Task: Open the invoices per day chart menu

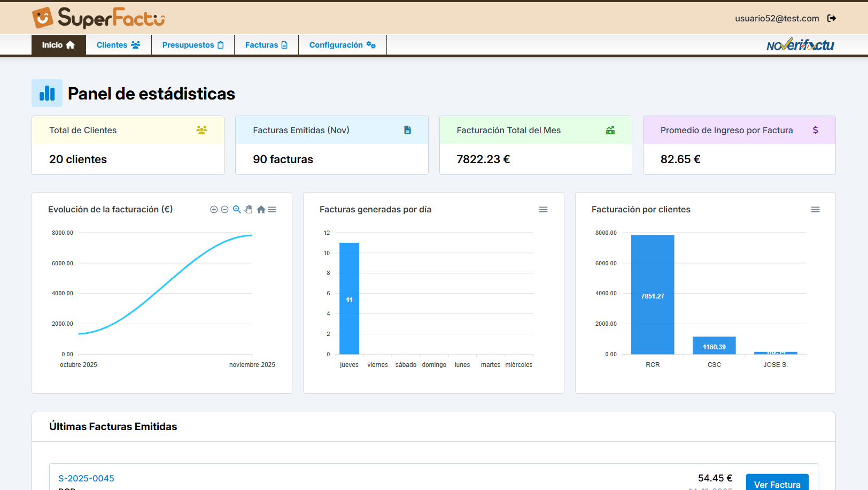Action: pyautogui.click(x=543, y=210)
